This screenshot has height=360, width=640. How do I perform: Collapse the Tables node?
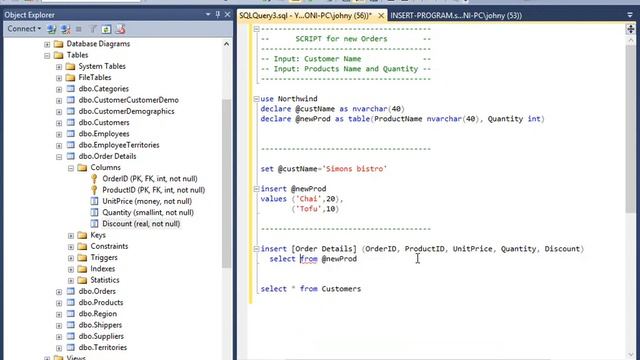pyautogui.click(x=47, y=55)
